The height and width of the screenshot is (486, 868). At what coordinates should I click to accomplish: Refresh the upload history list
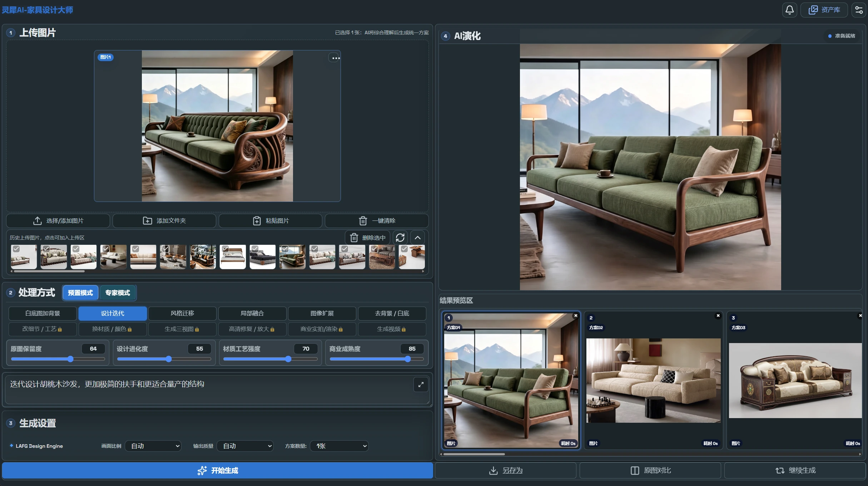(x=400, y=238)
